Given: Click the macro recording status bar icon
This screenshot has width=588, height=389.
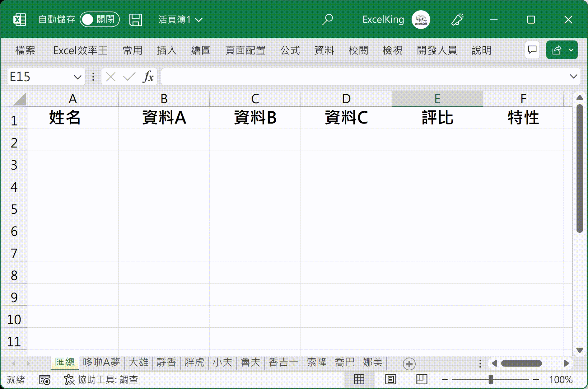Looking at the screenshot, I should point(45,380).
